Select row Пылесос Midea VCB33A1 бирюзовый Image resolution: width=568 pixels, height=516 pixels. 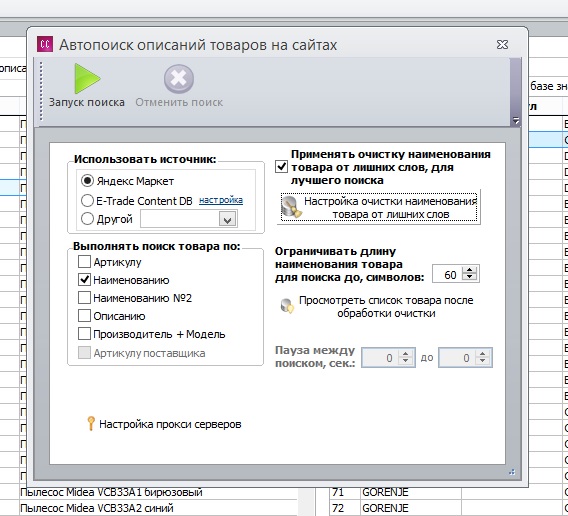point(159,492)
